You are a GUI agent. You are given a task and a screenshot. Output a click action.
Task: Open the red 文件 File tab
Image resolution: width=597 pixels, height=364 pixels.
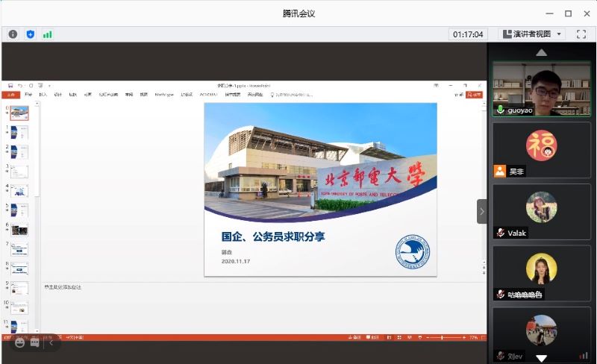[x=11, y=95]
